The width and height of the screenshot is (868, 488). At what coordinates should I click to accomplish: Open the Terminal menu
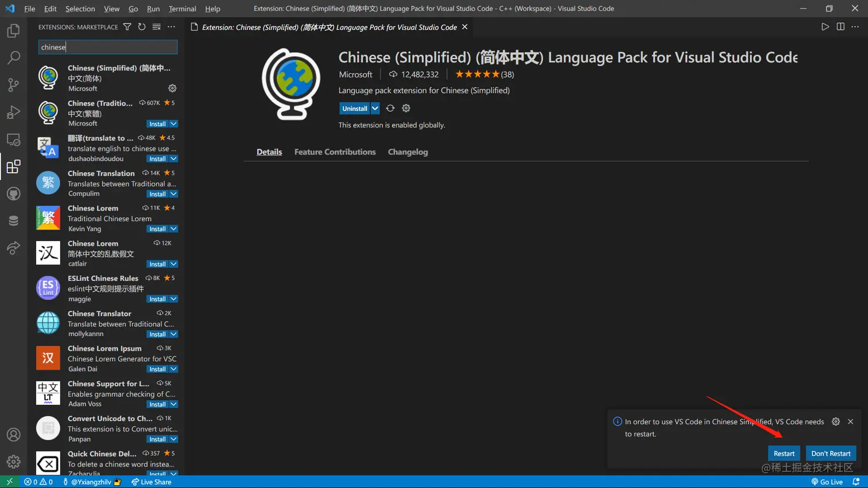coord(183,9)
